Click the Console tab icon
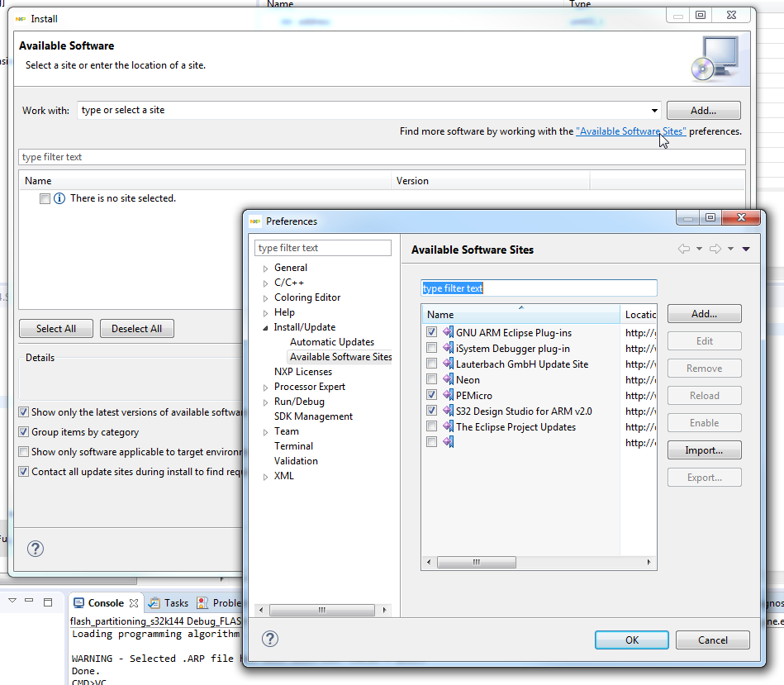 78,603
